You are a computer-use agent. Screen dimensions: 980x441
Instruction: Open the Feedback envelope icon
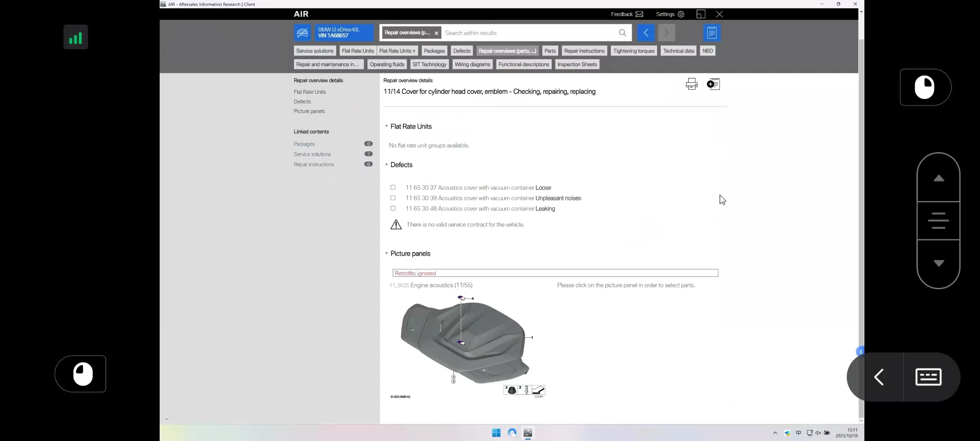639,14
